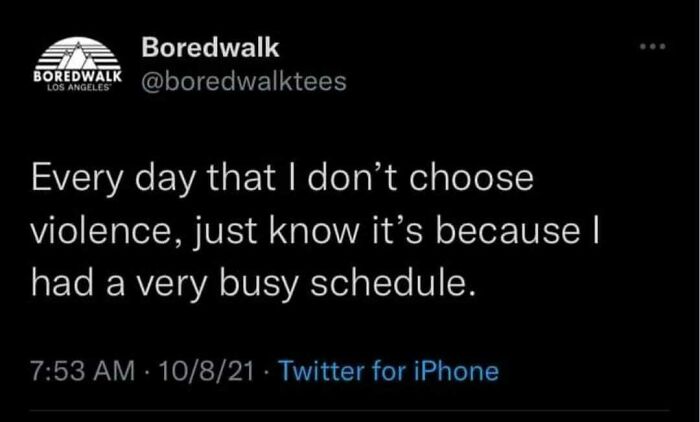Click the LOS ANGELES text under logo
The height and width of the screenshot is (422, 700).
tap(77, 89)
